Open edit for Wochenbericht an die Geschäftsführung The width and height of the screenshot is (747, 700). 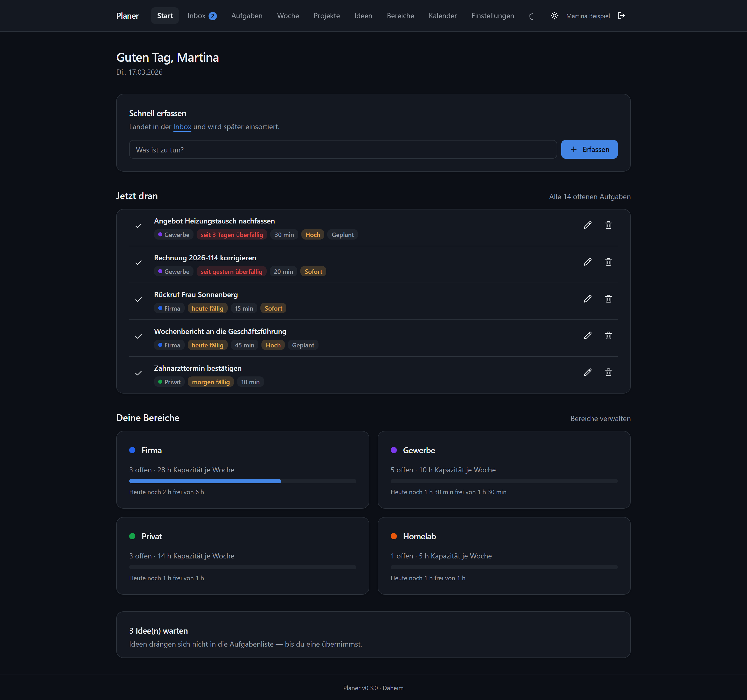pyautogui.click(x=588, y=335)
